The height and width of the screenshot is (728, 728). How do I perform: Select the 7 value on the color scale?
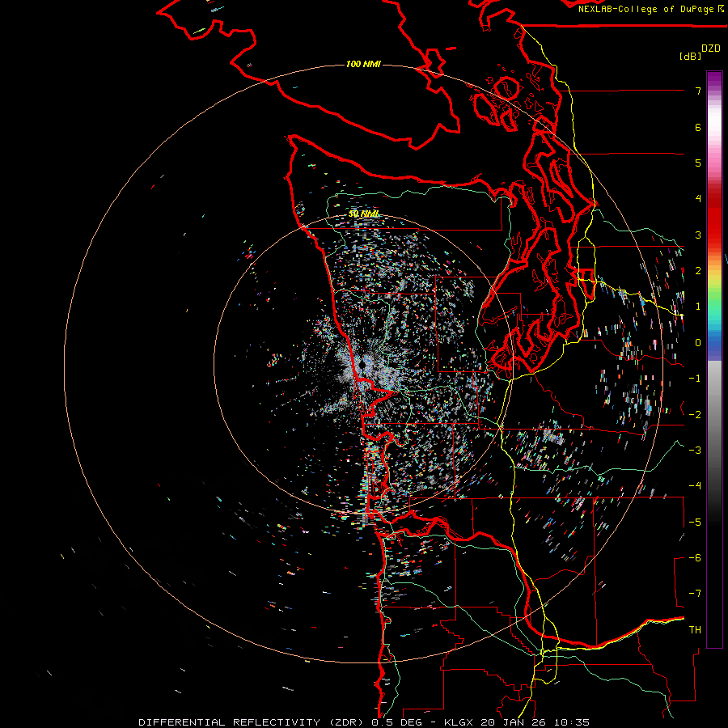tap(698, 91)
